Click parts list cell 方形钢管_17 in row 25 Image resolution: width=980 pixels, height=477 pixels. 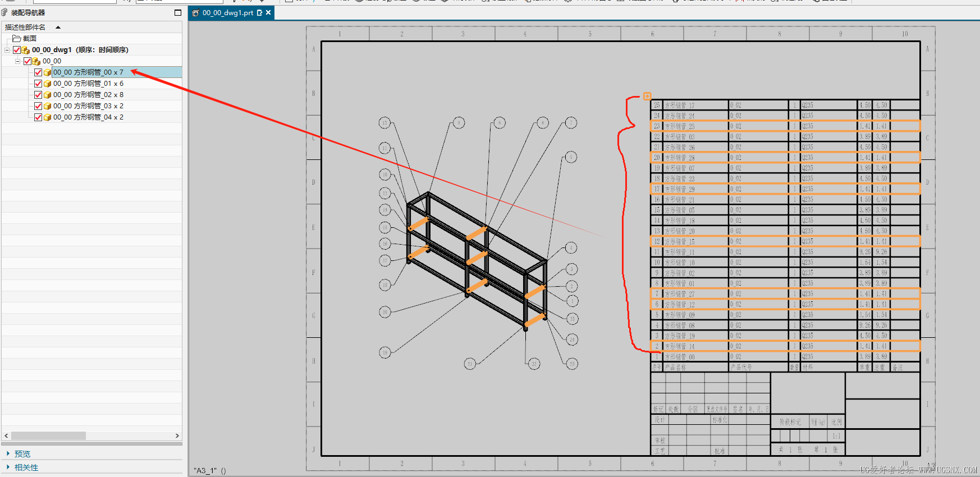point(696,105)
